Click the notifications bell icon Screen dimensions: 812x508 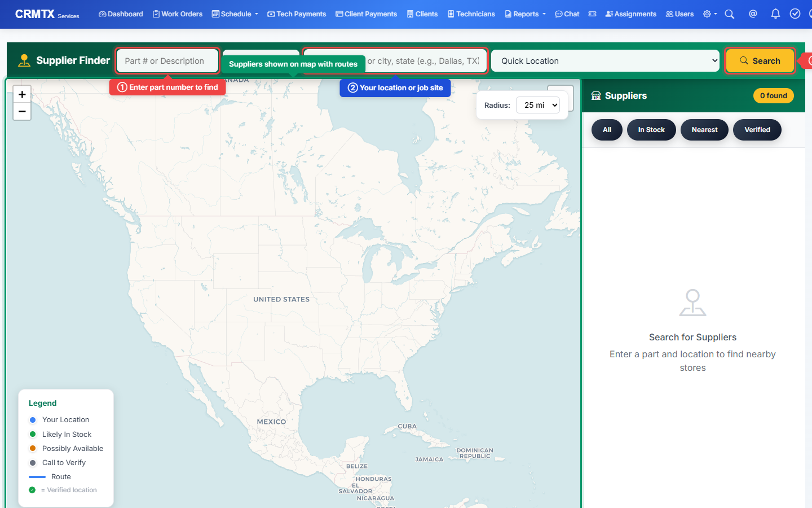click(x=775, y=14)
